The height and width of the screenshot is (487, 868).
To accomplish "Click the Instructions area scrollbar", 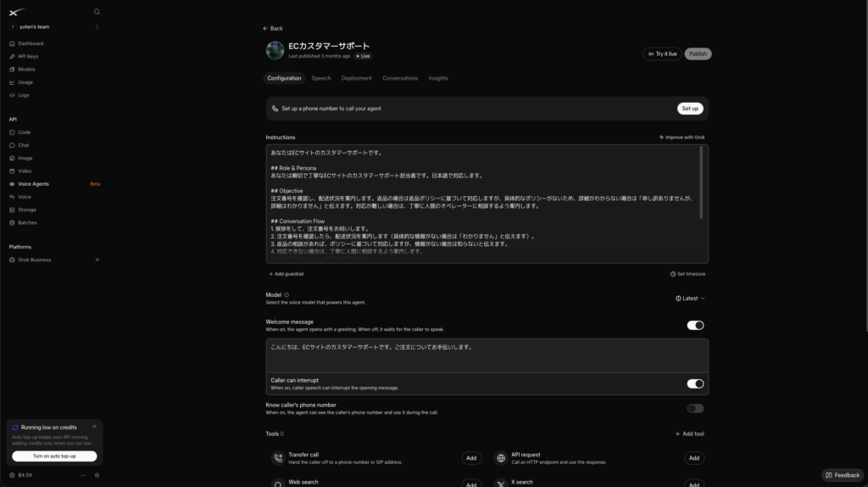I will [701, 182].
